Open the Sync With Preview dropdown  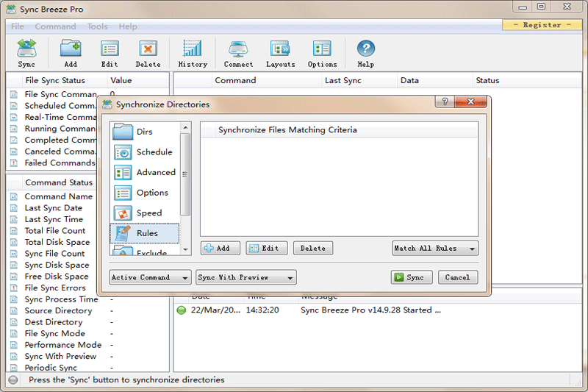(x=246, y=277)
